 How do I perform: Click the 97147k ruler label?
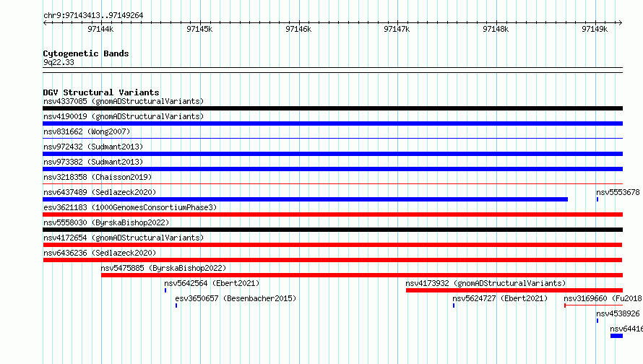pyautogui.click(x=397, y=29)
